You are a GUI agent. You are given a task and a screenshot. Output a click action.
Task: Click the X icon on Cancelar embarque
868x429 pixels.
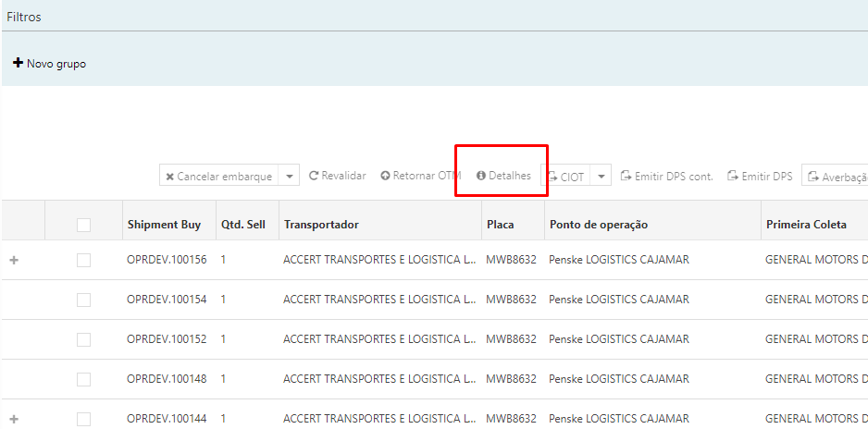point(169,177)
